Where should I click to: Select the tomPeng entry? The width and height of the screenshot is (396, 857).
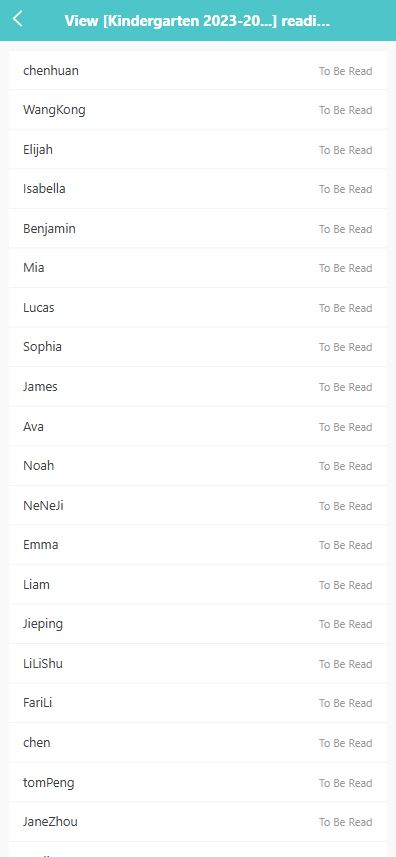[198, 783]
